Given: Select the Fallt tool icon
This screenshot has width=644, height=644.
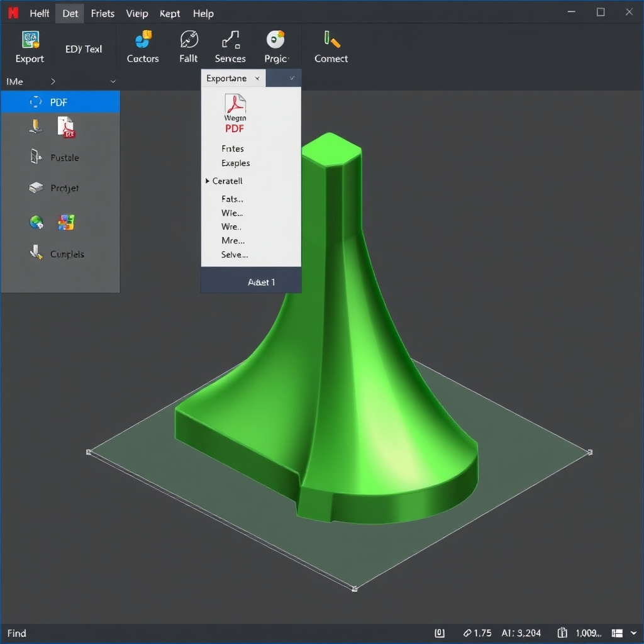Looking at the screenshot, I should pos(189,40).
